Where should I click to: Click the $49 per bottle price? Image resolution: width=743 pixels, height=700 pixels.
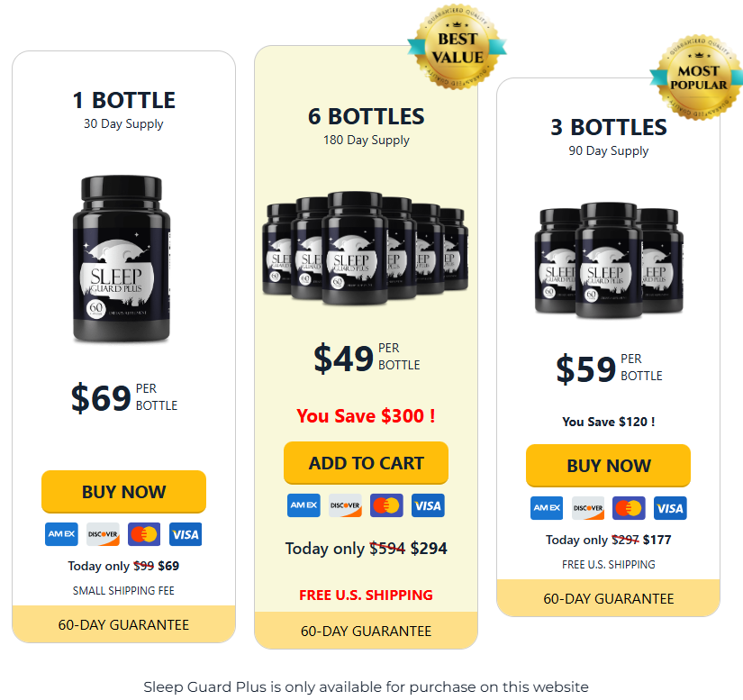coord(367,358)
